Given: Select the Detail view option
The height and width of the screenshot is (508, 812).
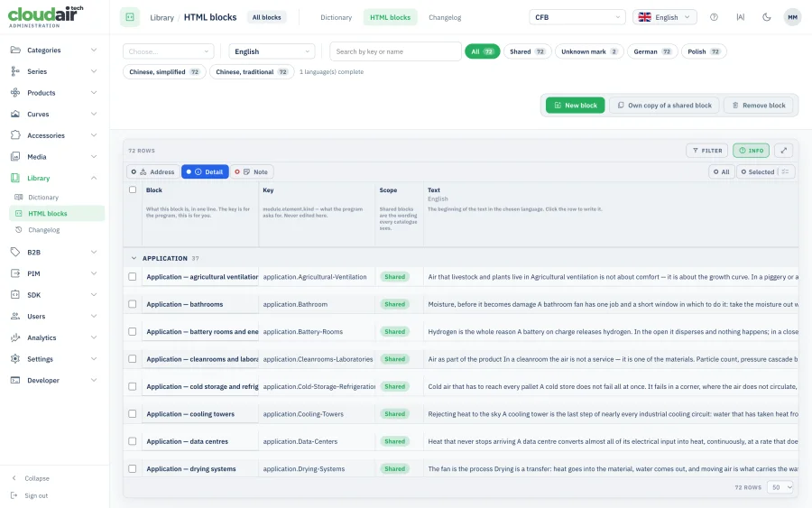Looking at the screenshot, I should coord(205,172).
